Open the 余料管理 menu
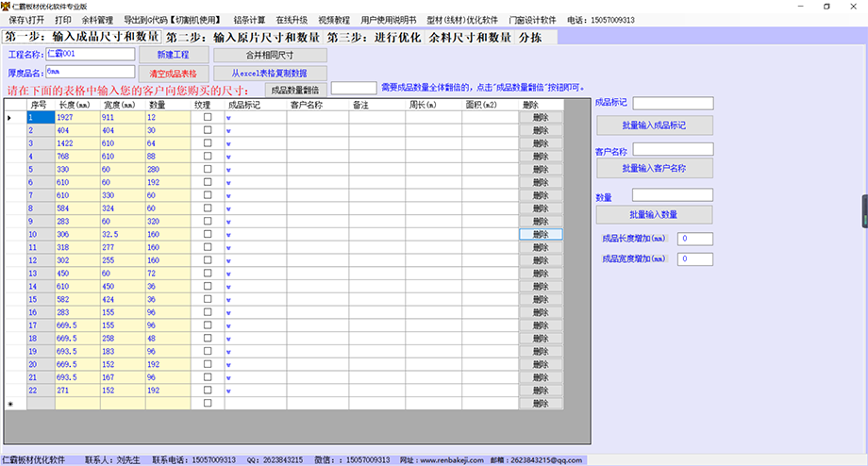 tap(97, 20)
